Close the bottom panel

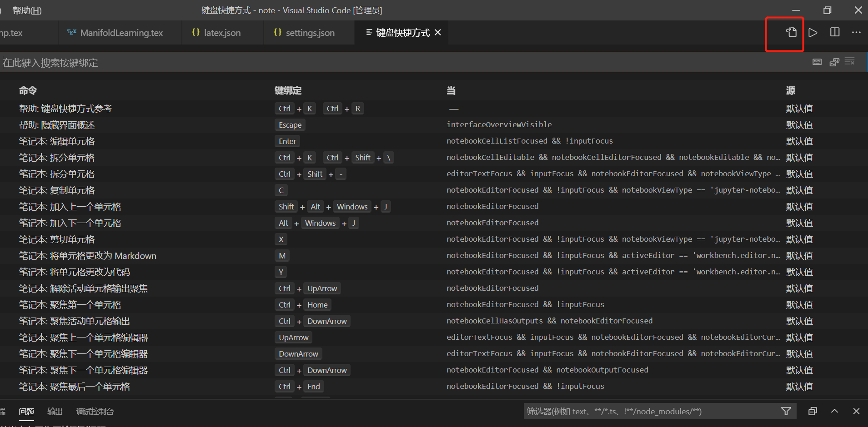coord(856,411)
